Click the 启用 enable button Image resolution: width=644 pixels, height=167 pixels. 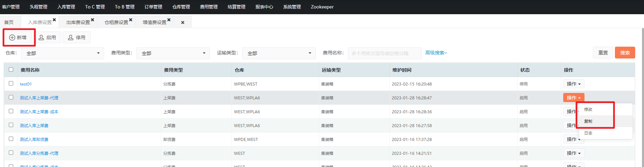click(x=47, y=38)
